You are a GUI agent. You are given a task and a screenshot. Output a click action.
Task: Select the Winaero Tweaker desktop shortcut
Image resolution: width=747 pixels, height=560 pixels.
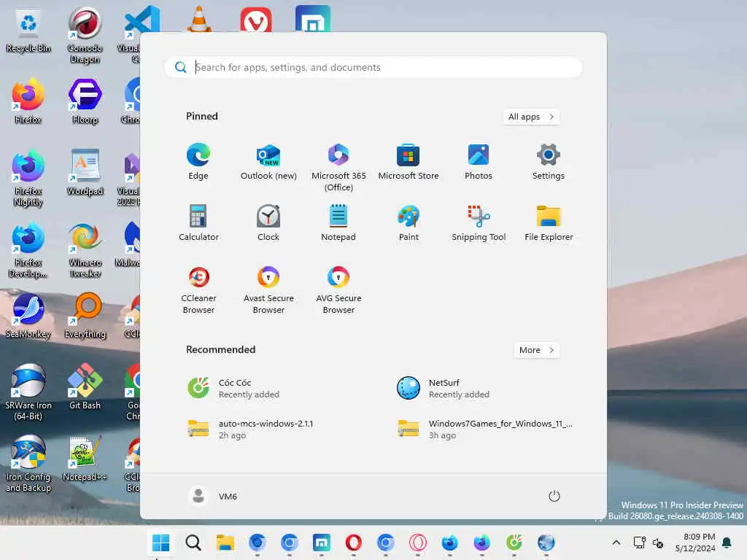click(85, 251)
